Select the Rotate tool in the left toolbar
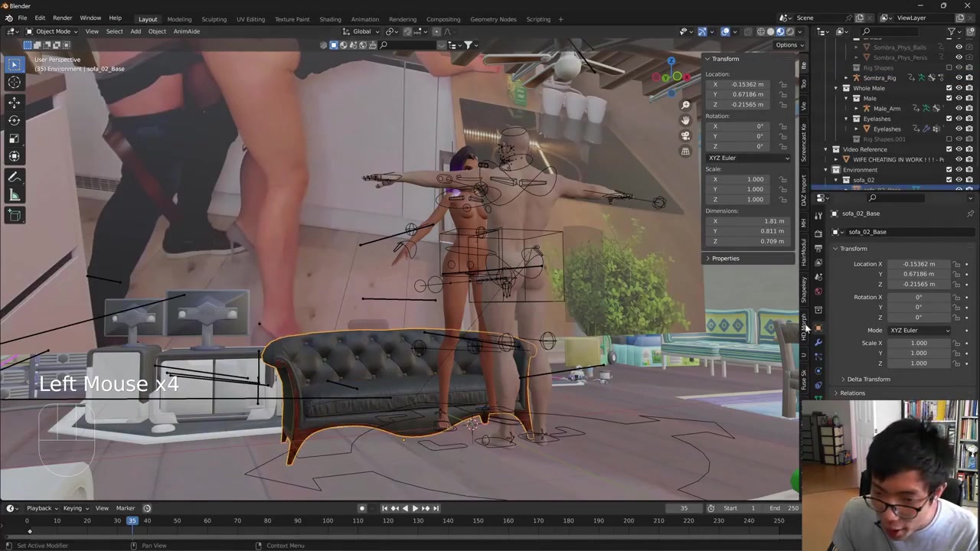The image size is (980, 551). coord(14,120)
